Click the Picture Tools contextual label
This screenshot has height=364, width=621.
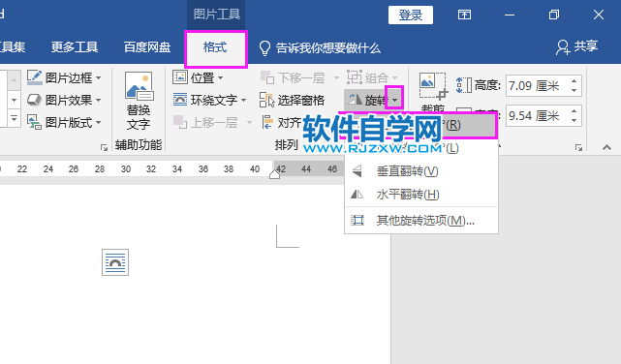(x=216, y=15)
